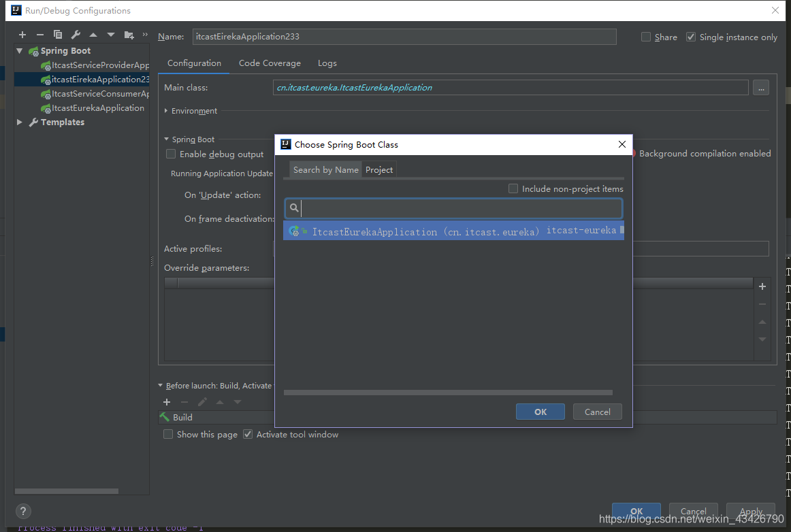Expand the Templates tree node

point(20,122)
